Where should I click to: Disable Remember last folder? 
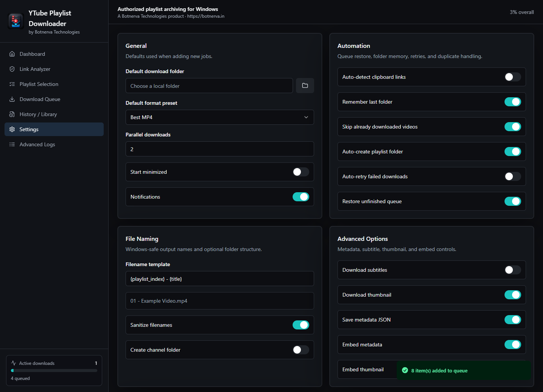coord(513,102)
